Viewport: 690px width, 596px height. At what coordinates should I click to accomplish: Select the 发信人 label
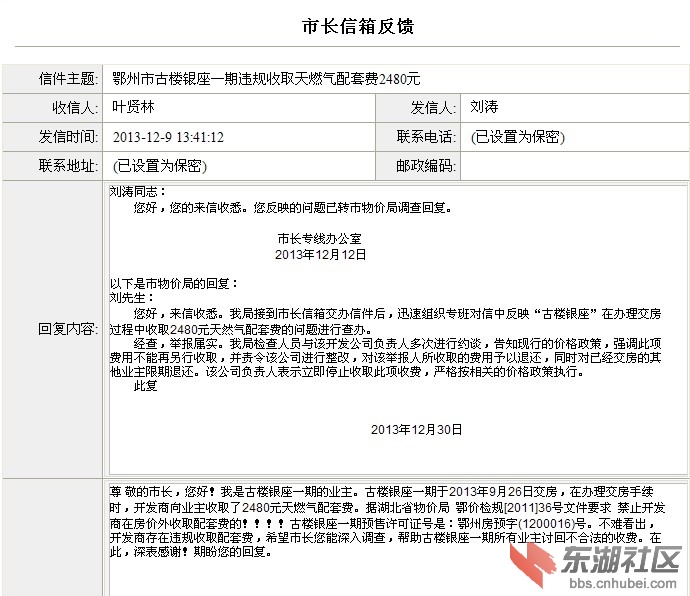(433, 107)
